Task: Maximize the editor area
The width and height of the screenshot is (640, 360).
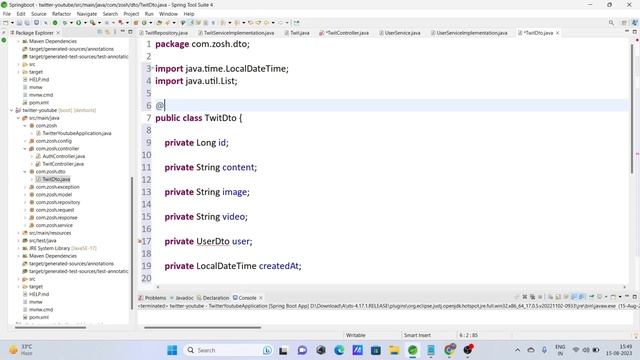Action: point(635,31)
